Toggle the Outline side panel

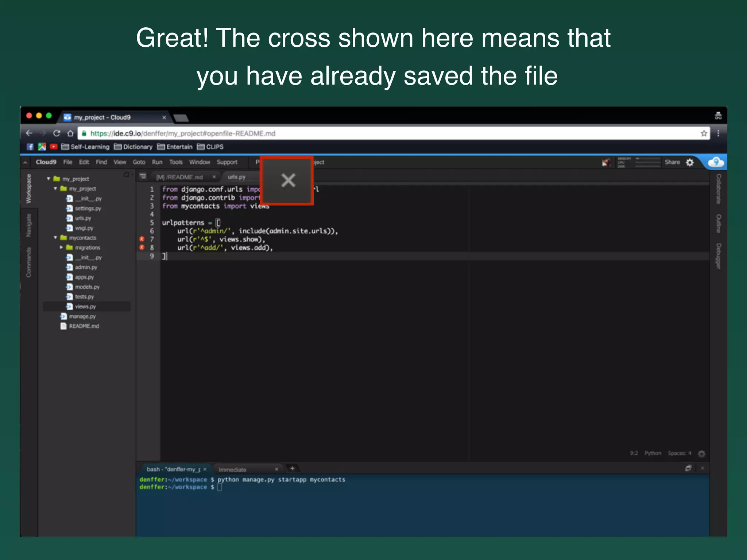(x=719, y=223)
